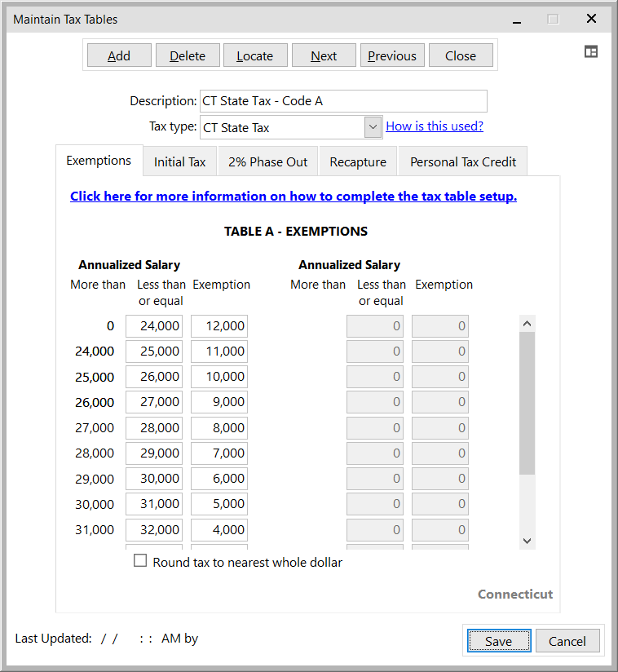Click the layout panel icon at top right

coord(591,51)
